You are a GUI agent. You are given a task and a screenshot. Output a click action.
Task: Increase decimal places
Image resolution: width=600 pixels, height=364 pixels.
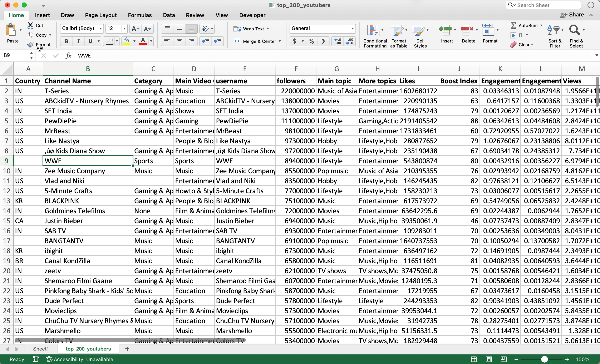coord(338,41)
